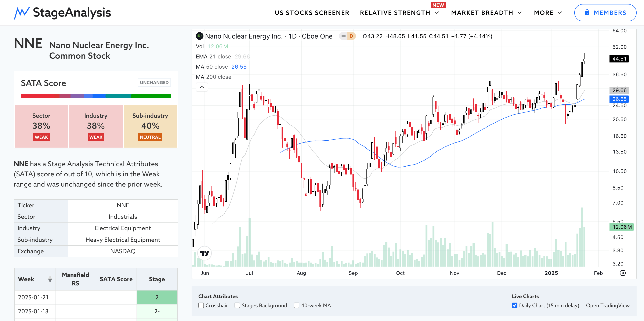Click the MA 200 close legend
The height and width of the screenshot is (321, 644).
click(213, 77)
